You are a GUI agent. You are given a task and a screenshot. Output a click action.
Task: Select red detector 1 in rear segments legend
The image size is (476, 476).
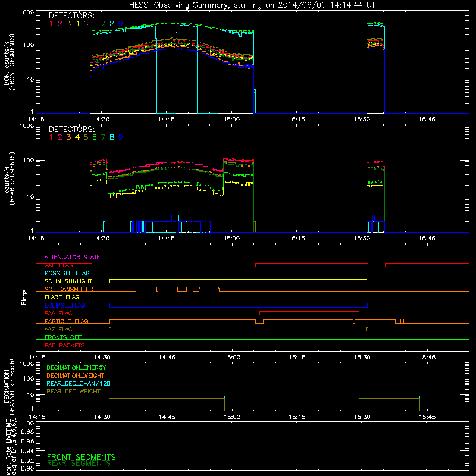51,137
